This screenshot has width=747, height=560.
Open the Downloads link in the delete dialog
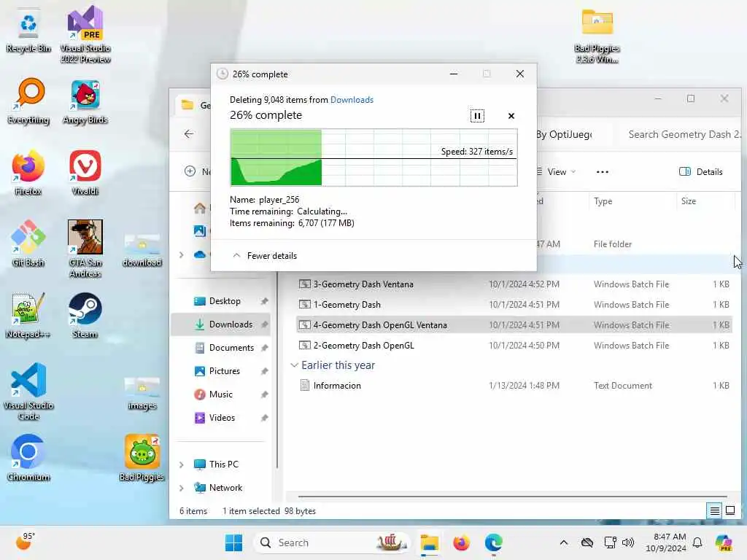pos(352,99)
